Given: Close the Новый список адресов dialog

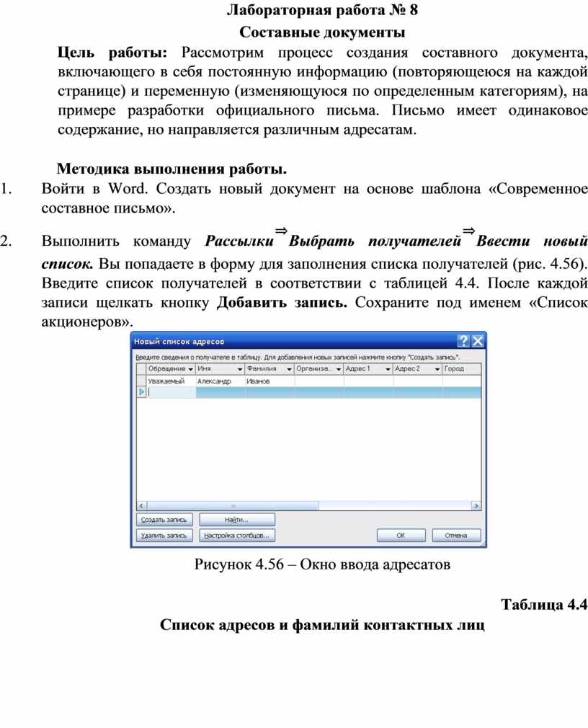Looking at the screenshot, I should [x=478, y=341].
